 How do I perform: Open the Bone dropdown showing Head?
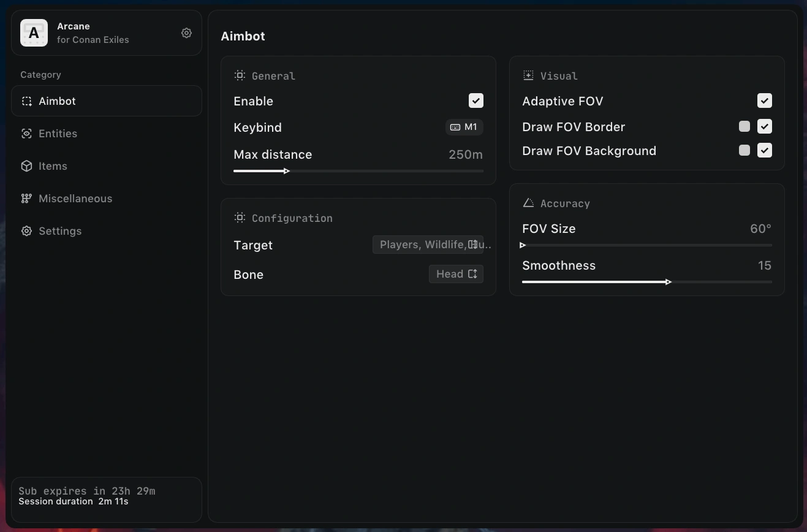456,274
